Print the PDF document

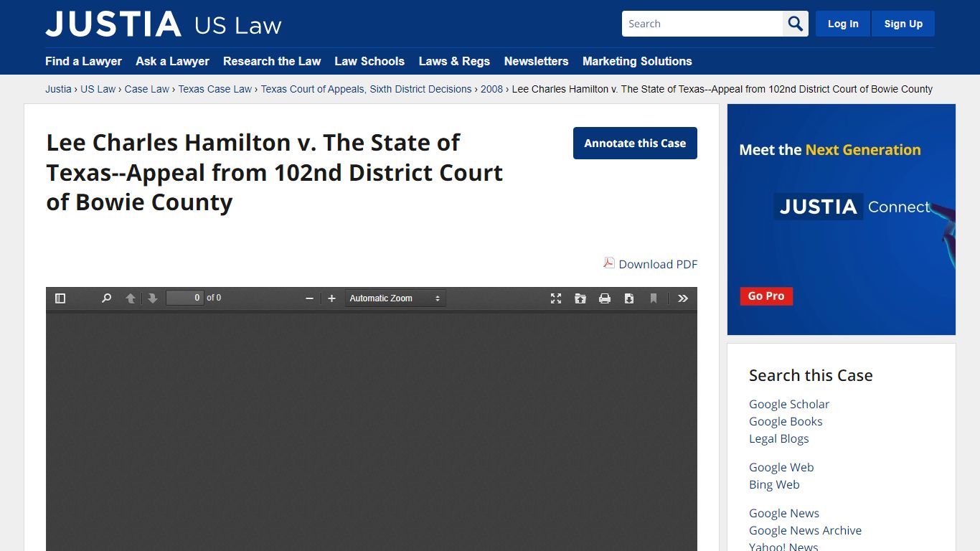click(x=605, y=298)
